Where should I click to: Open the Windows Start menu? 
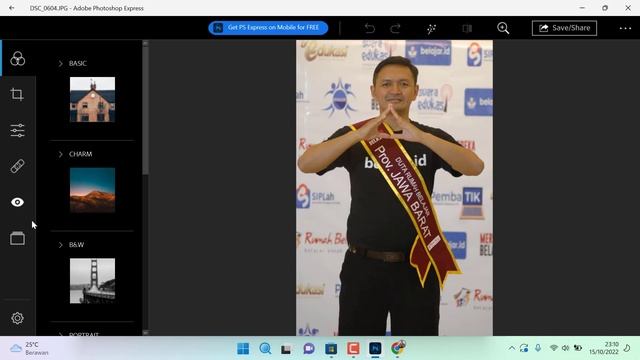[x=243, y=349]
